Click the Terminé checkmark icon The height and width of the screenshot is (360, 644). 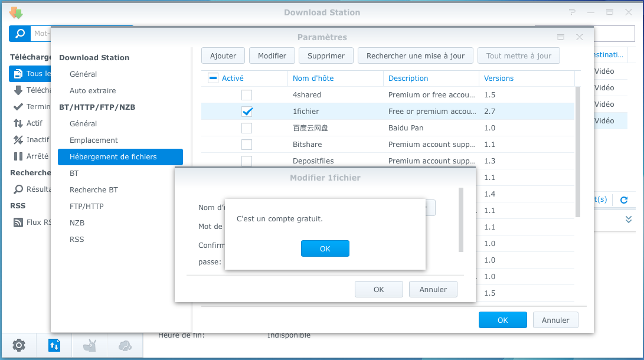coord(18,107)
